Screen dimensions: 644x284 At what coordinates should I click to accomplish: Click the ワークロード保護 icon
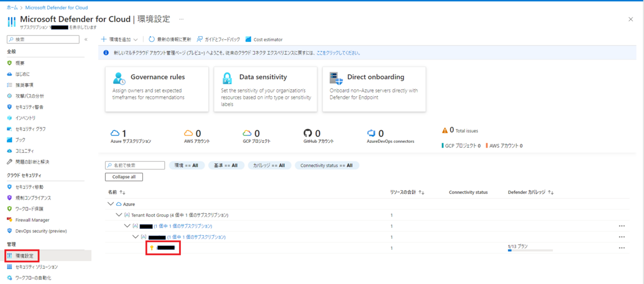10,208
